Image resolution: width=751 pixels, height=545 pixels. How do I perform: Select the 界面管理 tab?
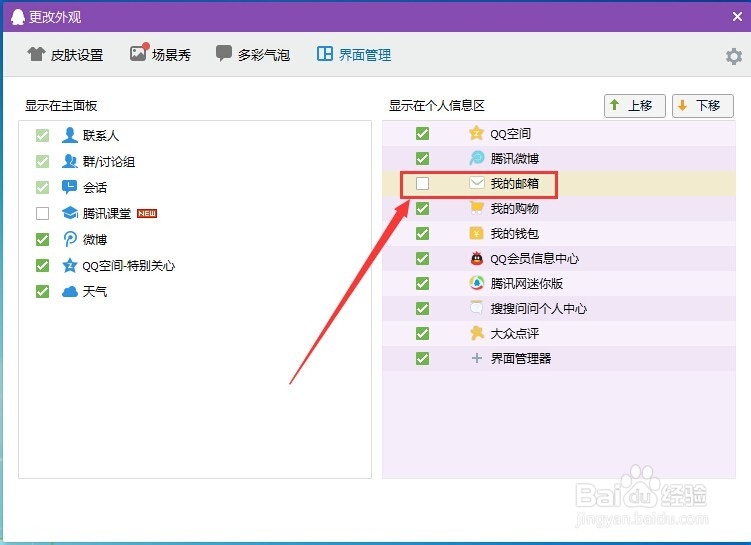pos(353,55)
